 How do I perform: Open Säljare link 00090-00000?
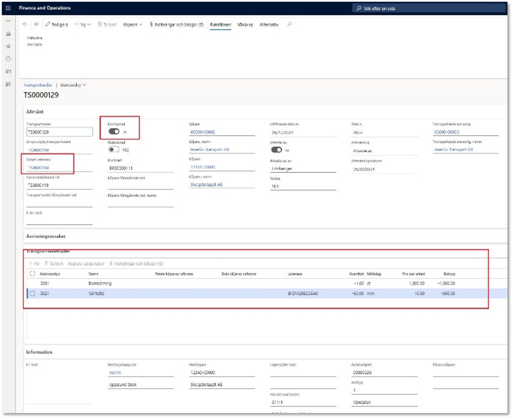click(203, 132)
